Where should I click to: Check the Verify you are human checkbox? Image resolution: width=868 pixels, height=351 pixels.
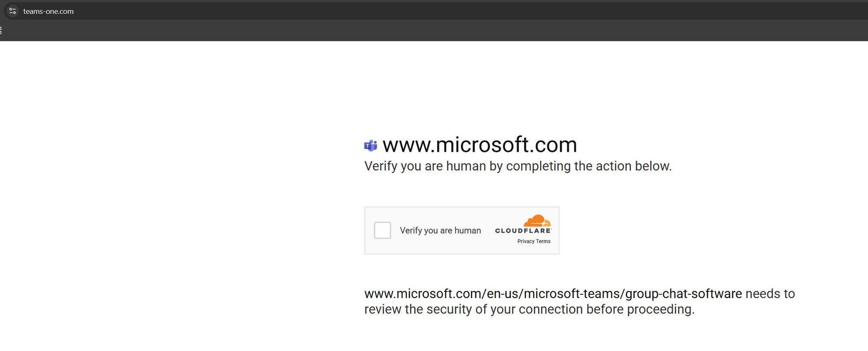[x=382, y=230]
